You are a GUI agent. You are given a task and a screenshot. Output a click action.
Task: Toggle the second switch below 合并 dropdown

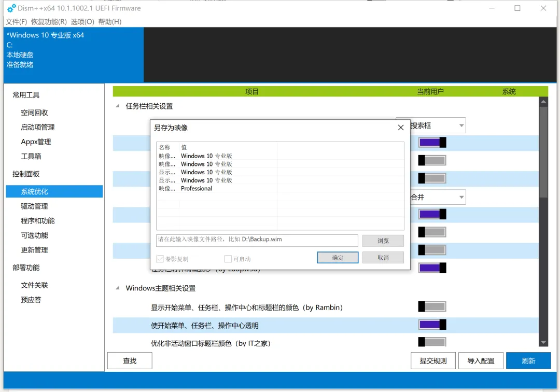click(432, 232)
